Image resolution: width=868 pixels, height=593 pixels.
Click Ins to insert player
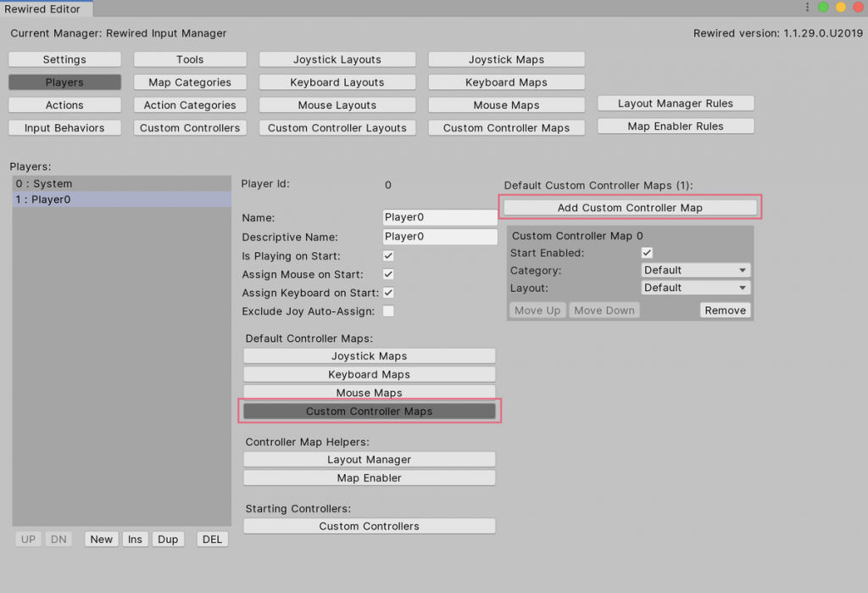pyautogui.click(x=135, y=540)
